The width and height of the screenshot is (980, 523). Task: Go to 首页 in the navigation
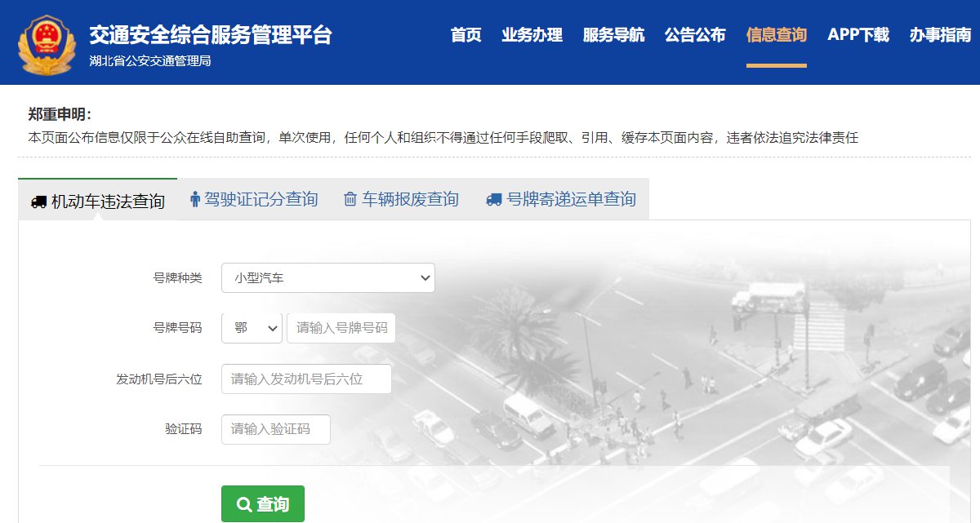465,35
